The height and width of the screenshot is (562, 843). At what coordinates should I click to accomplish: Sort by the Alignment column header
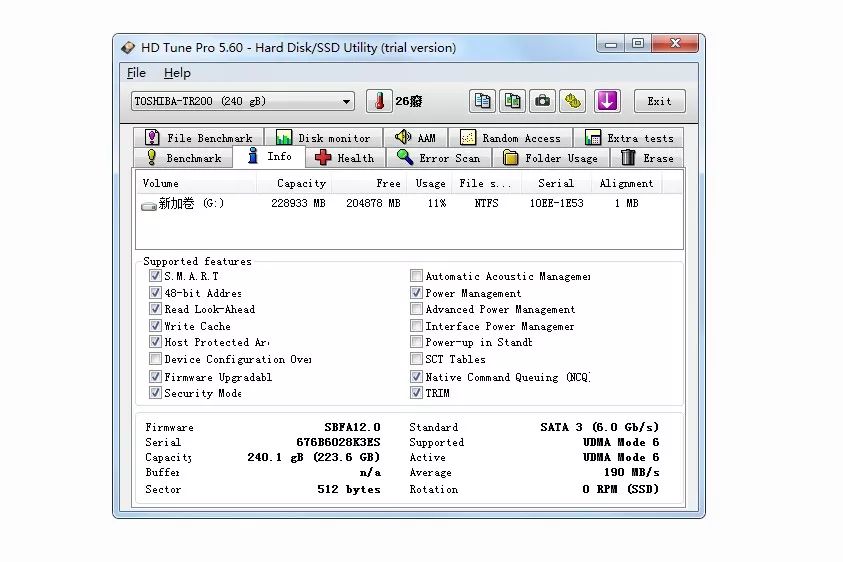click(x=627, y=183)
